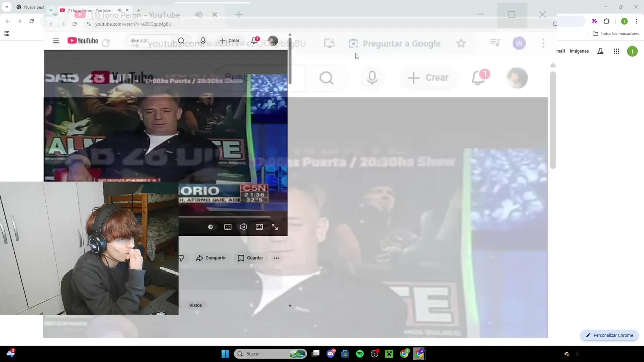Go to the YouTube home logo
The height and width of the screenshot is (362, 644).
coord(83,41)
